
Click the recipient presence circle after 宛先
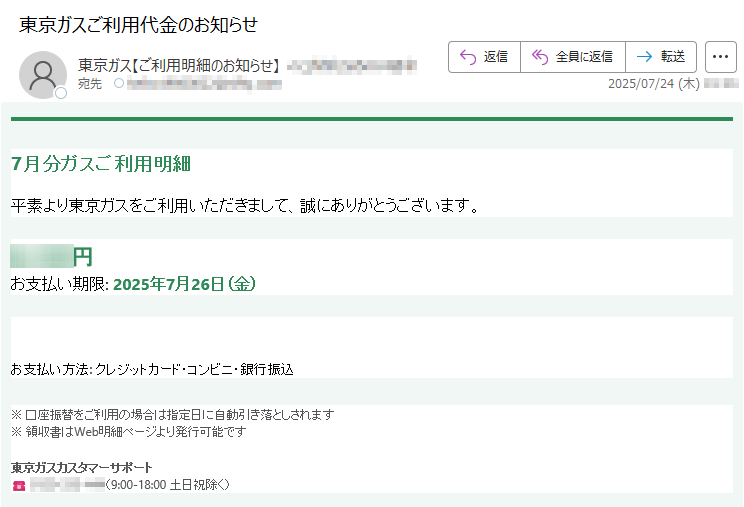(119, 83)
